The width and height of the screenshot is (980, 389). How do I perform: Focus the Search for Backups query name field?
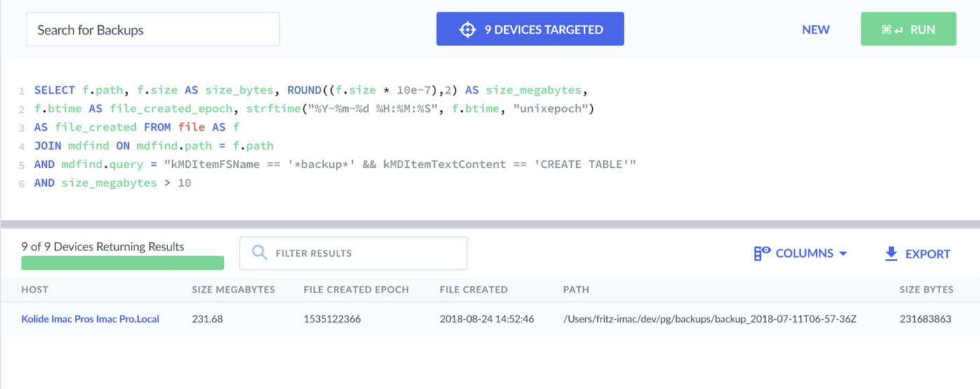click(153, 29)
